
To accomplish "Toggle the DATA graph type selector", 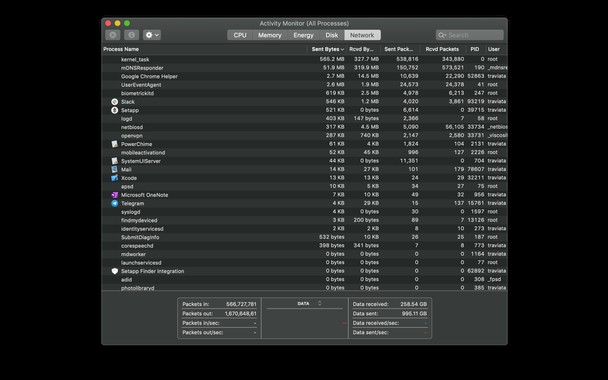I will 320,303.
